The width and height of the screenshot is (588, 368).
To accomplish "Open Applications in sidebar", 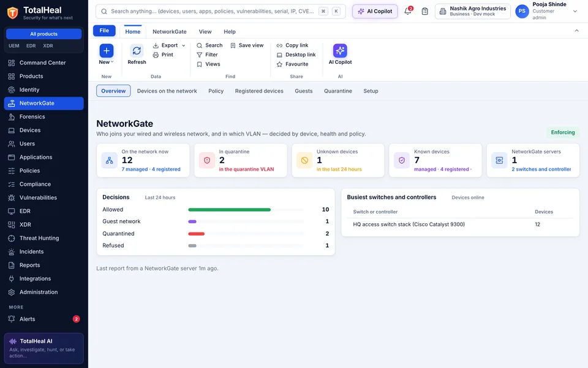I will pos(44,158).
